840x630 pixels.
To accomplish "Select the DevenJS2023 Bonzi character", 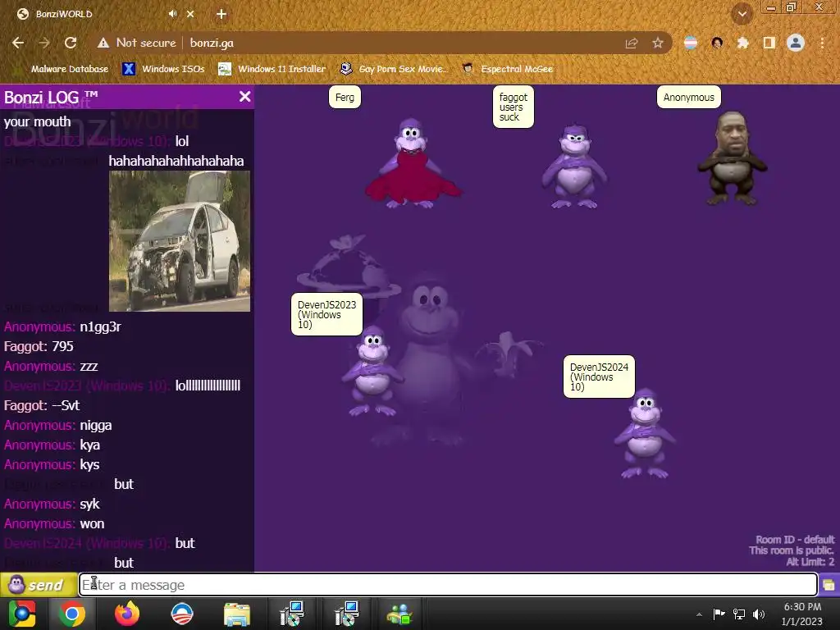I will pyautogui.click(x=373, y=372).
